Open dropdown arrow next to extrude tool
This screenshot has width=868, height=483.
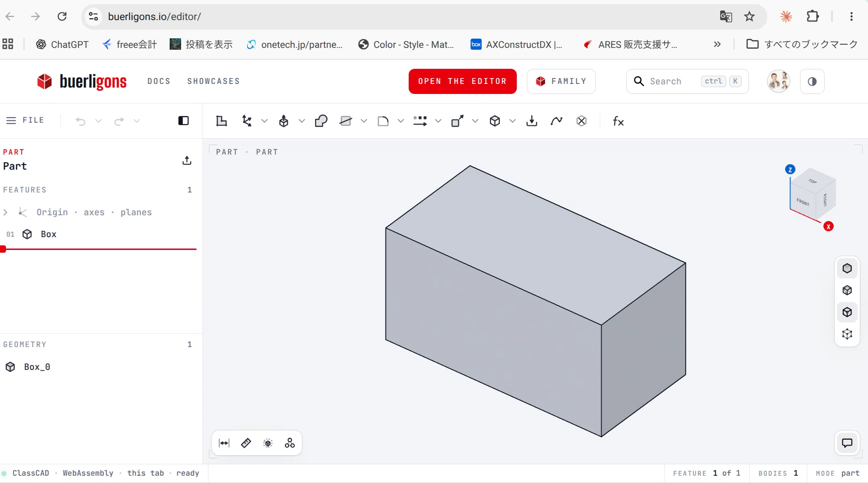301,121
